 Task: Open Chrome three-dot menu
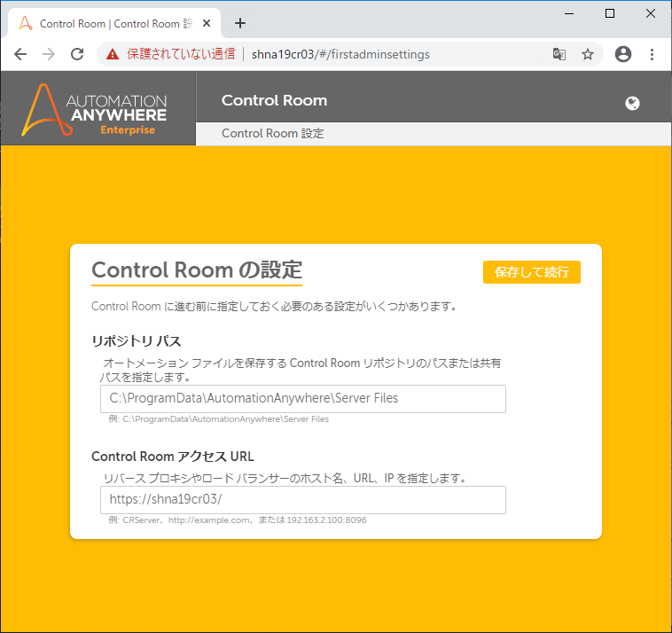tap(652, 54)
